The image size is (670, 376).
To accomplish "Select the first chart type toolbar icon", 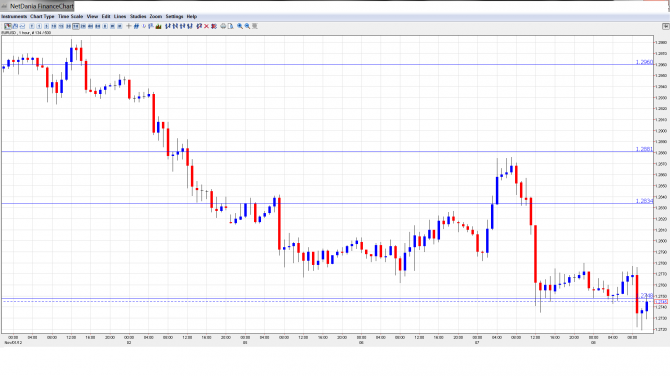I will pyautogui.click(x=8, y=26).
